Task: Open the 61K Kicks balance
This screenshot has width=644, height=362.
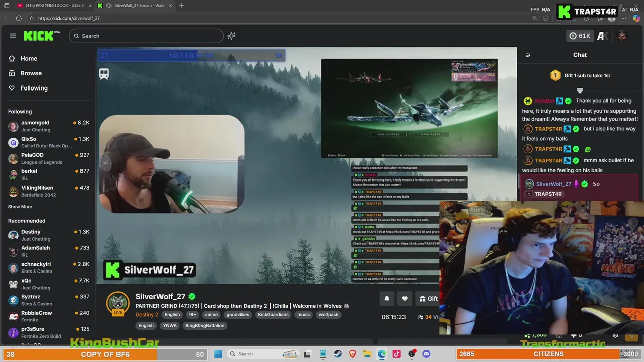Action: [x=580, y=36]
